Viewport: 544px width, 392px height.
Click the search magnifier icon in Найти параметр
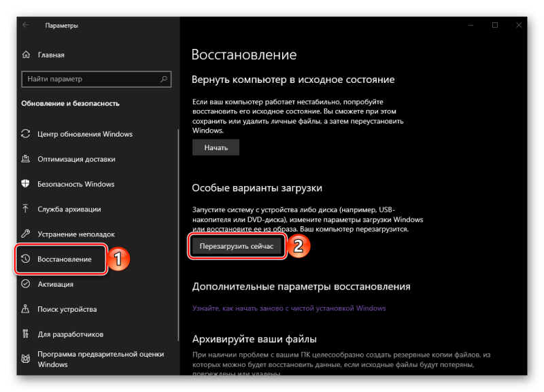[164, 79]
